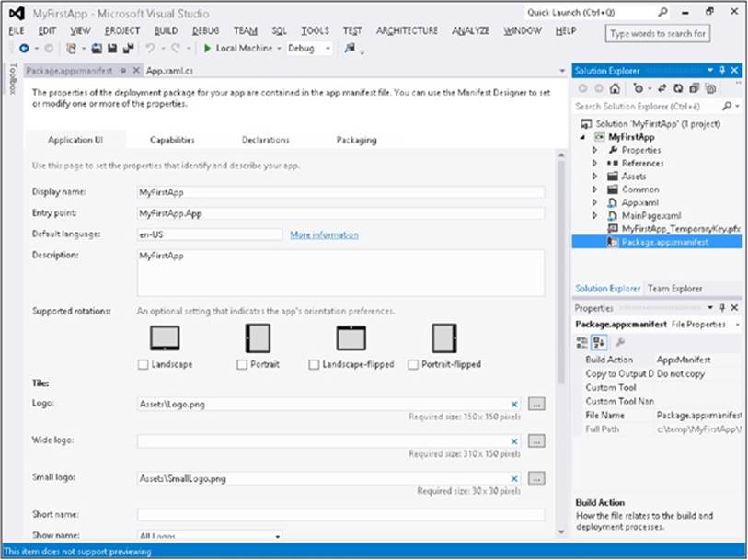Image resolution: width=748 pixels, height=560 pixels.
Task: Click the Quick Launch search icon
Action: tap(662, 12)
